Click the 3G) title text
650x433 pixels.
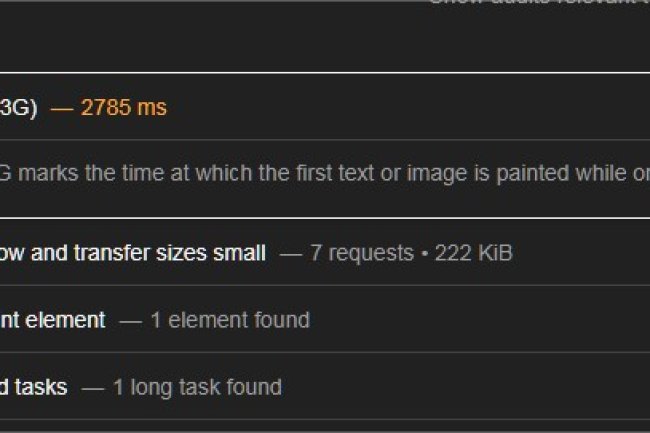pos(18,108)
